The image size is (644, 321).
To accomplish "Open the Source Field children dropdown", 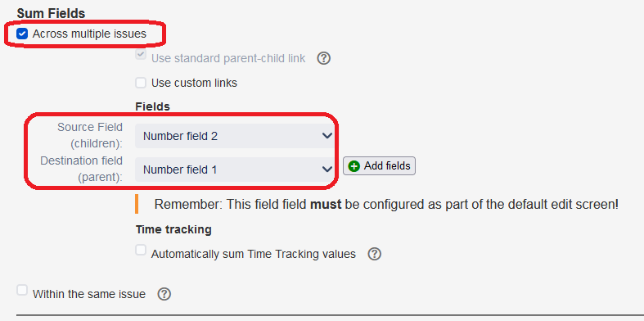I will pos(234,136).
